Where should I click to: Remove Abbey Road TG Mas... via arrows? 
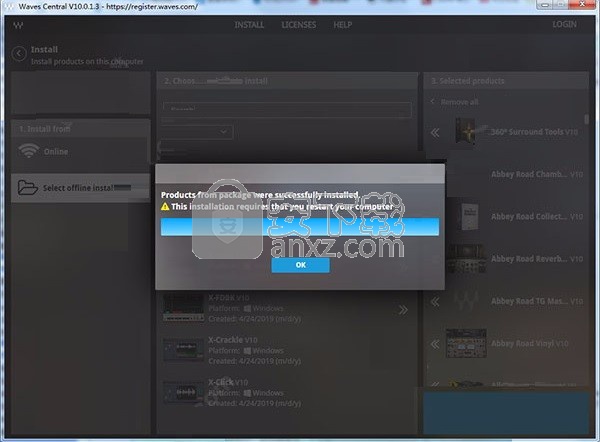click(435, 302)
